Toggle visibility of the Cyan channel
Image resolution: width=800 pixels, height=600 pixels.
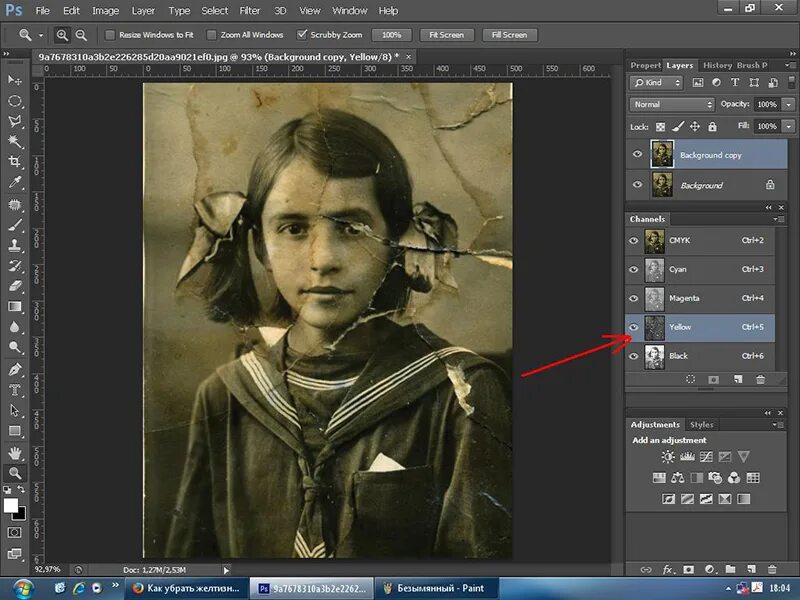[634, 269]
